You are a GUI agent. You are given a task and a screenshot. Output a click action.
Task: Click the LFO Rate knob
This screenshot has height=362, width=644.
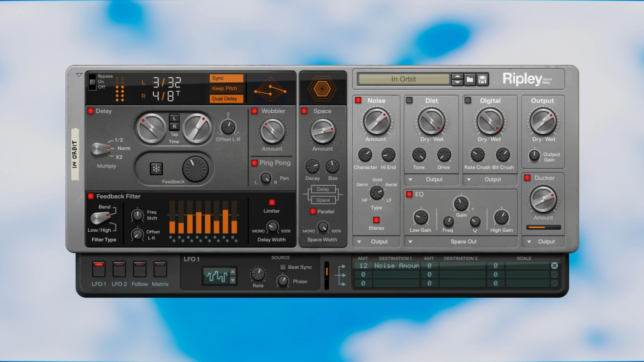coord(258,274)
